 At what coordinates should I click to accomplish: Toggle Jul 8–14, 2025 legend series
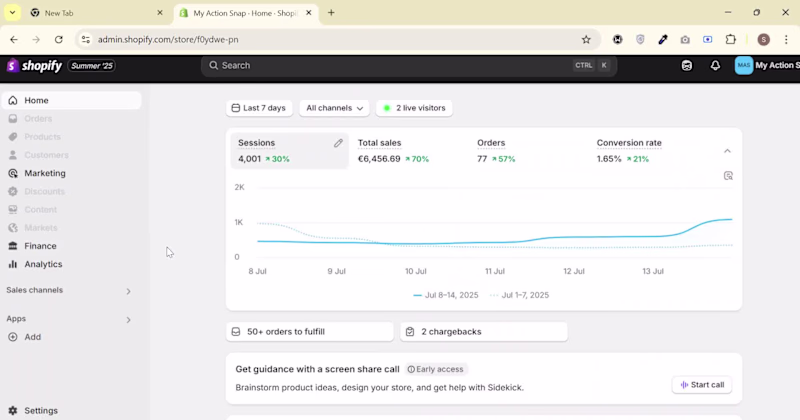445,295
